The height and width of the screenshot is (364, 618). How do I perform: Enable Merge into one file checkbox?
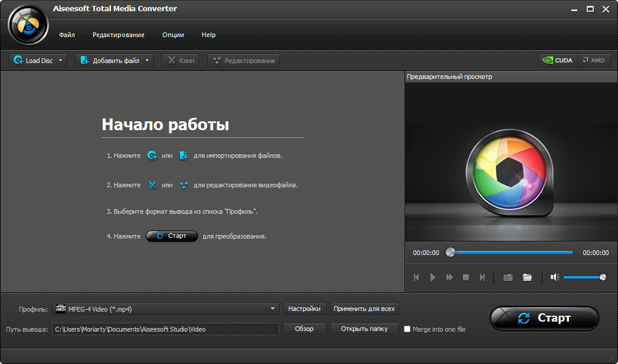click(407, 329)
